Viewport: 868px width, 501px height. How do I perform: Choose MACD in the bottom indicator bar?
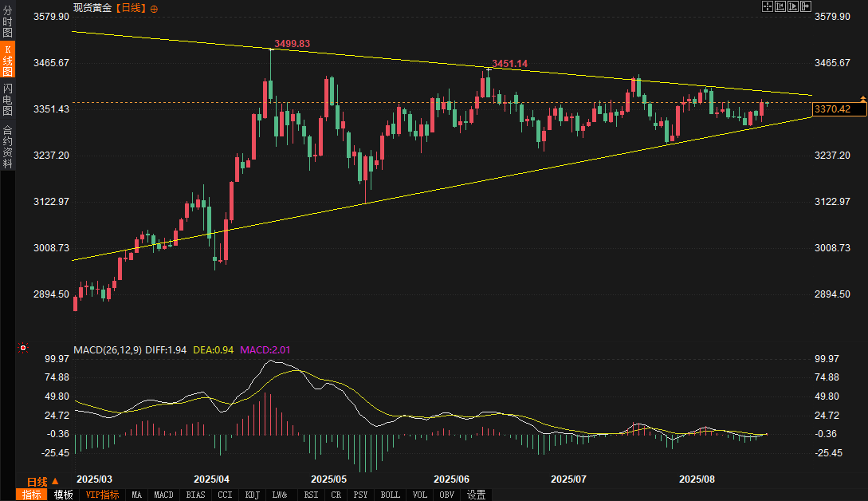163,495
